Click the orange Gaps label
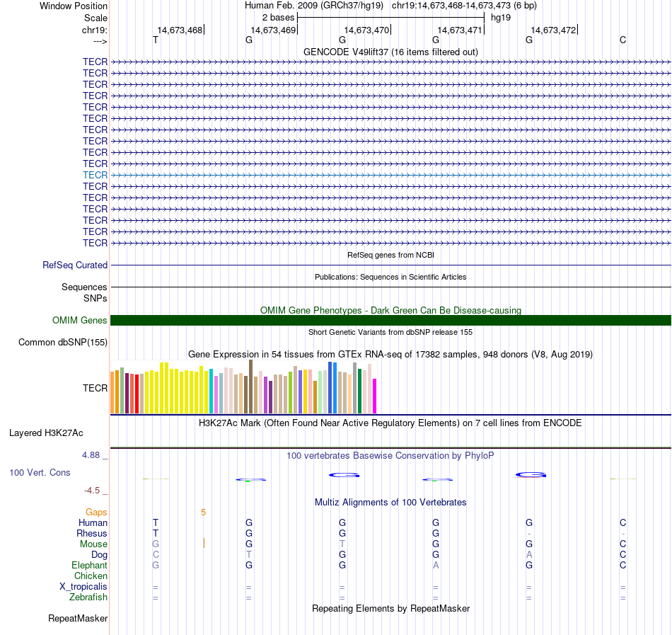Viewport: 672px width, 635px height. (x=96, y=512)
